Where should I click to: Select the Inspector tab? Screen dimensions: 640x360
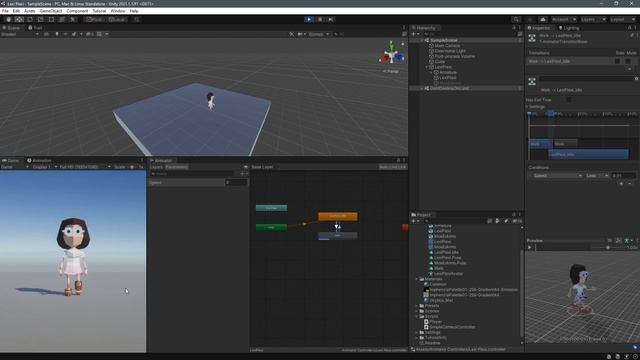(539, 28)
